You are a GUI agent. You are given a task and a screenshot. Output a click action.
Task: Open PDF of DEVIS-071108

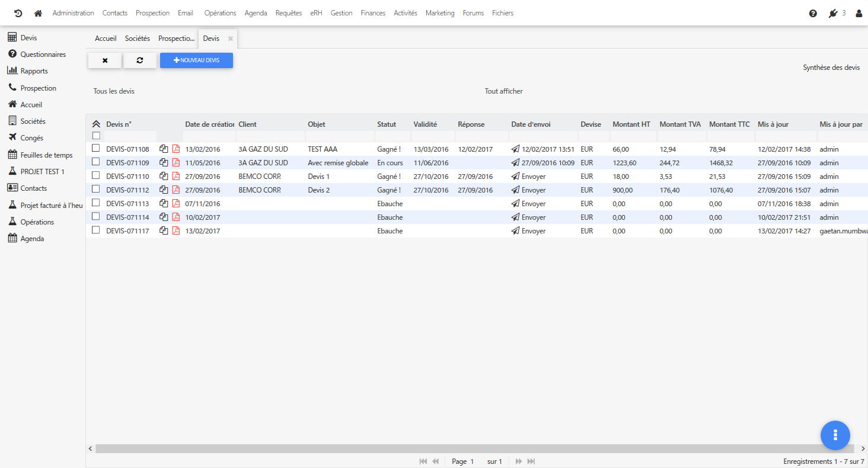pyautogui.click(x=175, y=149)
